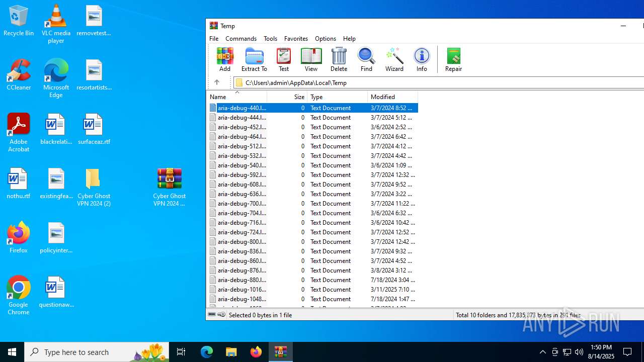Select the VLC media player desktop icon

tap(56, 24)
